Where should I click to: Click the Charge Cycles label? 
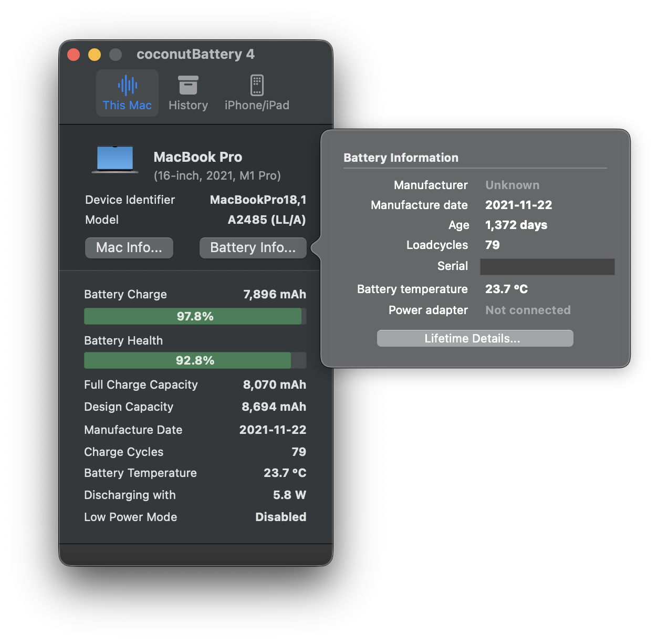pos(124,452)
